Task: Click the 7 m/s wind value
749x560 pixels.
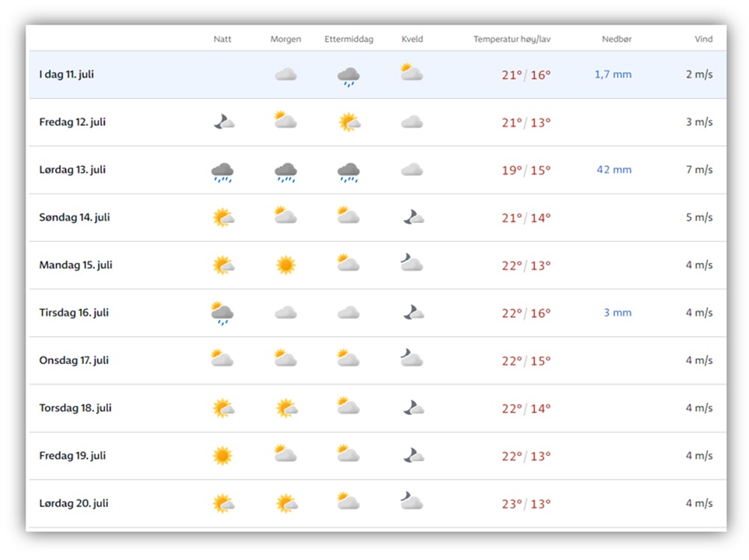Action: [699, 170]
